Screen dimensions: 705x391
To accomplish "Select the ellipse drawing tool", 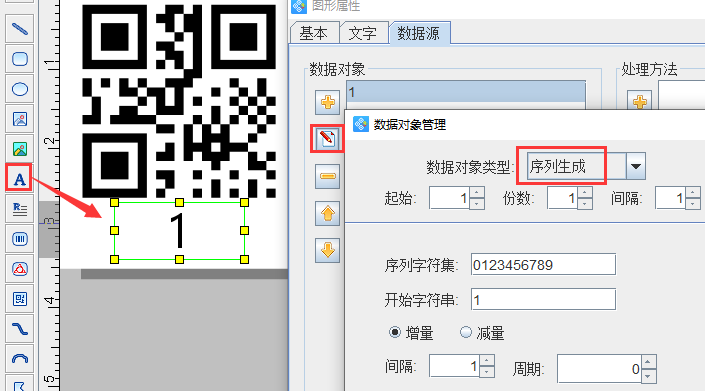I will tap(19, 89).
